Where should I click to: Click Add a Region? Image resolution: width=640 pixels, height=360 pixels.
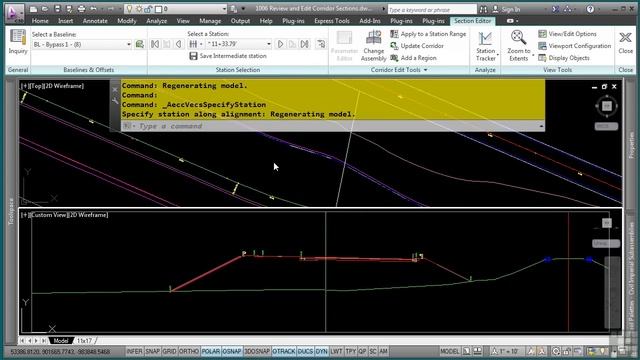[413, 58]
